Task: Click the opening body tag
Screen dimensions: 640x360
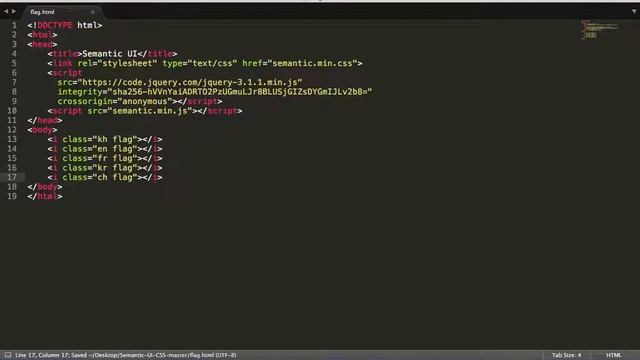Action: [42, 130]
